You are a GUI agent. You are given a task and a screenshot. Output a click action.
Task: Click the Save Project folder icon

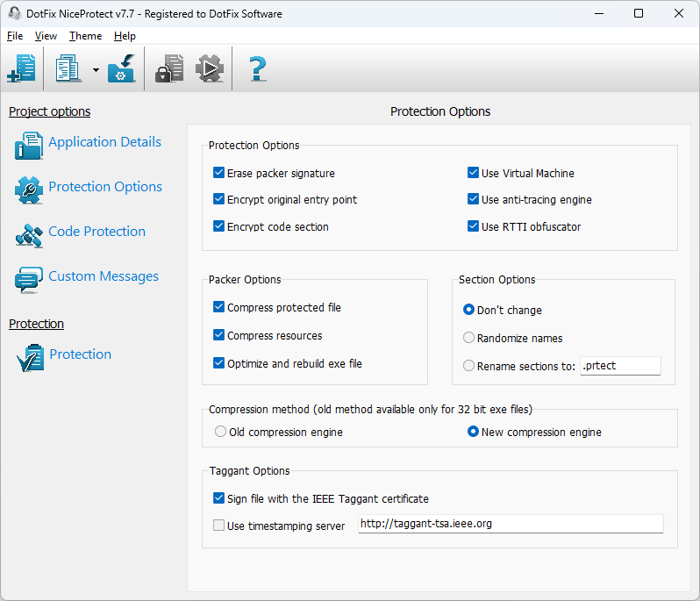[121, 68]
